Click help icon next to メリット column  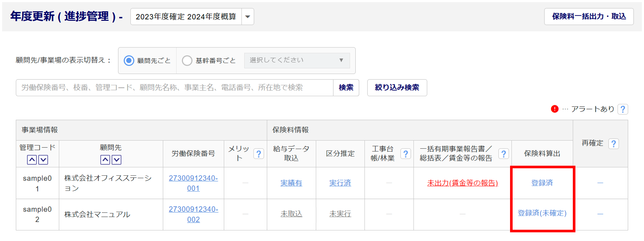259,154
